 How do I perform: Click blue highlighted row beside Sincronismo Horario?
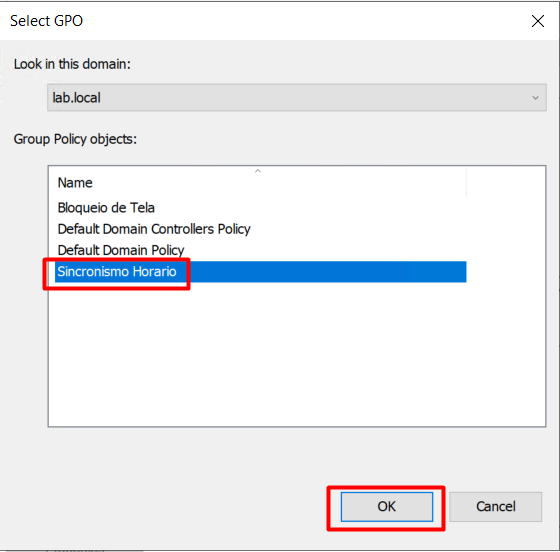pyautogui.click(x=321, y=272)
